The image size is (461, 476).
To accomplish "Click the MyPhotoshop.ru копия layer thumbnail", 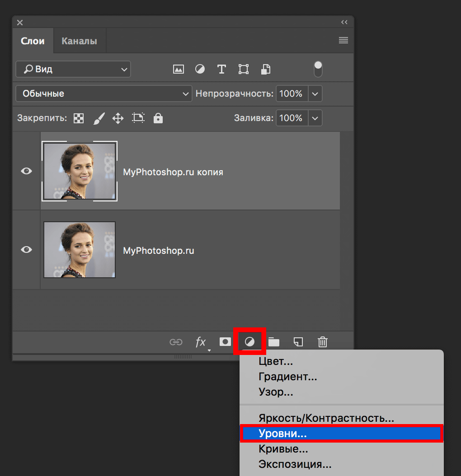I will click(80, 171).
